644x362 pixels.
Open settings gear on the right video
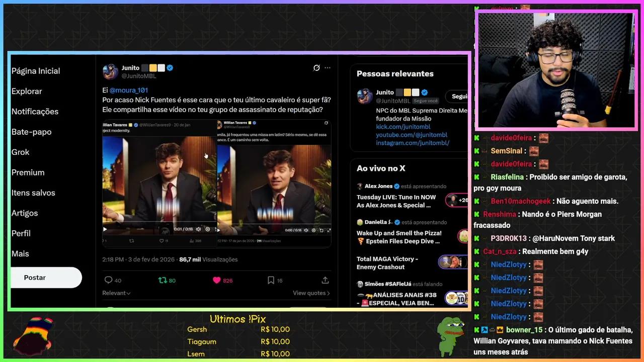[x=313, y=230]
